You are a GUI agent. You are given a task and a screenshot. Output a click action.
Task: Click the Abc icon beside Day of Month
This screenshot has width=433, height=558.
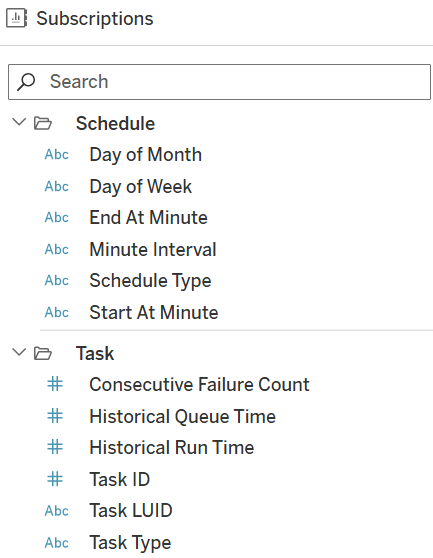point(57,155)
